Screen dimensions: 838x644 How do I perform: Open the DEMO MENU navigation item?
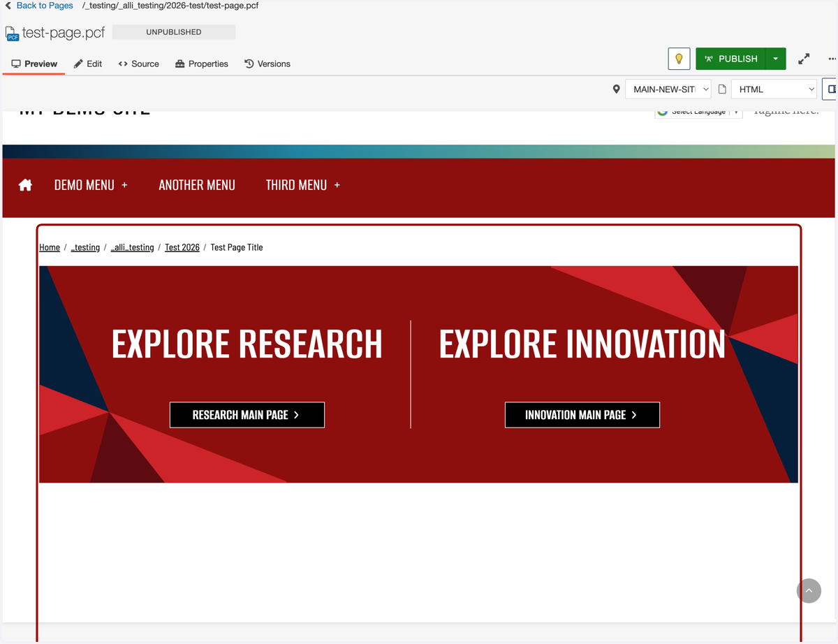pyautogui.click(x=84, y=185)
